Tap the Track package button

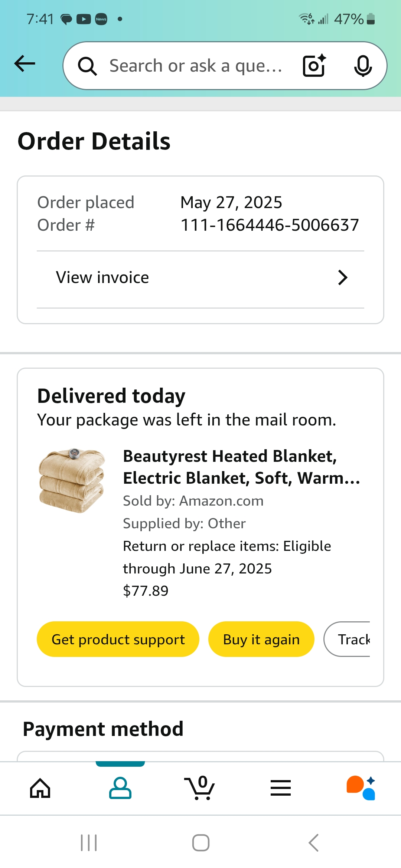pyautogui.click(x=347, y=639)
